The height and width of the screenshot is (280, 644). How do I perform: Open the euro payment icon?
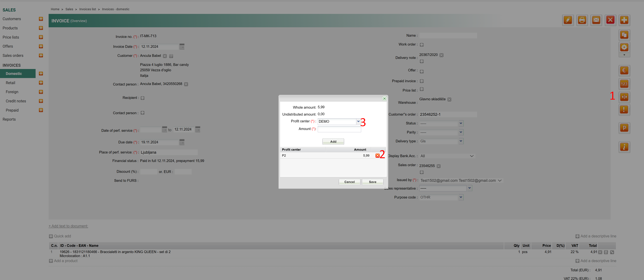[x=624, y=71]
